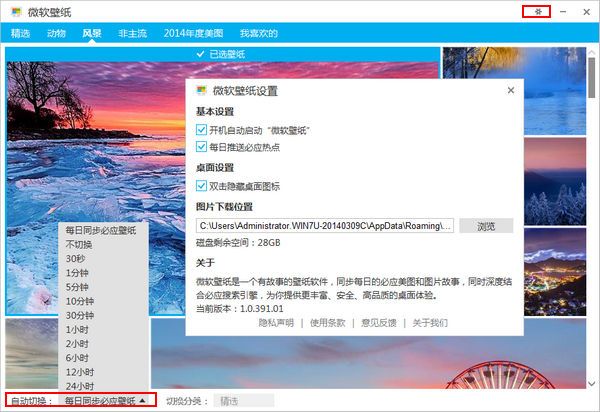600x412 pixels.
Task: Select the ferris wheel wallpaper thumbnail
Action: coord(368,363)
